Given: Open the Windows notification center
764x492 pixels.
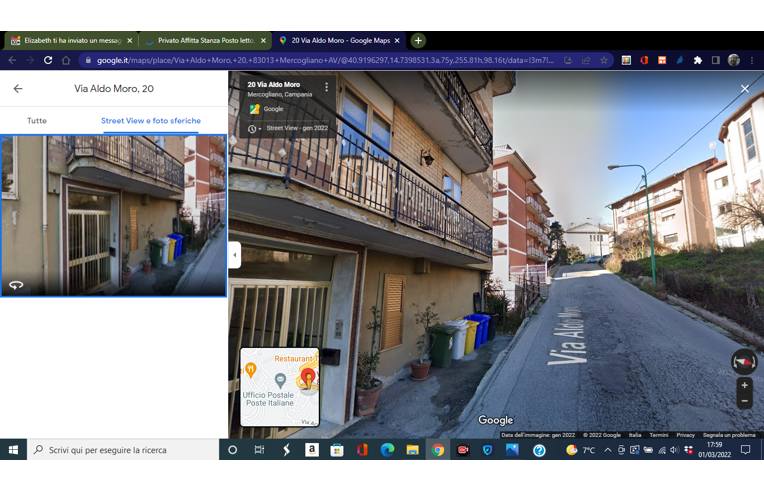Looking at the screenshot, I should (745, 450).
